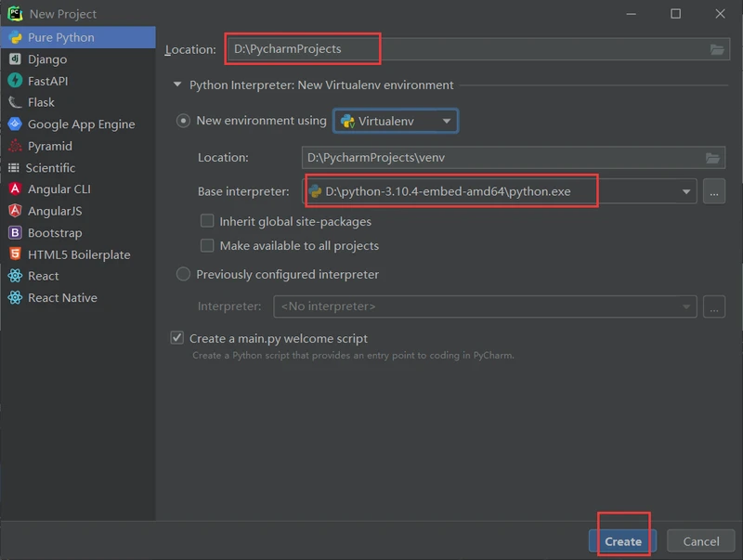Image resolution: width=743 pixels, height=560 pixels.
Task: Check Make available to all projects
Action: tap(208, 246)
